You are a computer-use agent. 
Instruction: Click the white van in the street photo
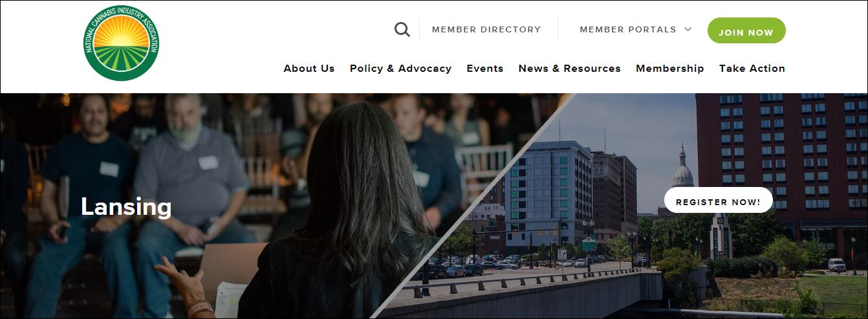pyautogui.click(x=836, y=265)
